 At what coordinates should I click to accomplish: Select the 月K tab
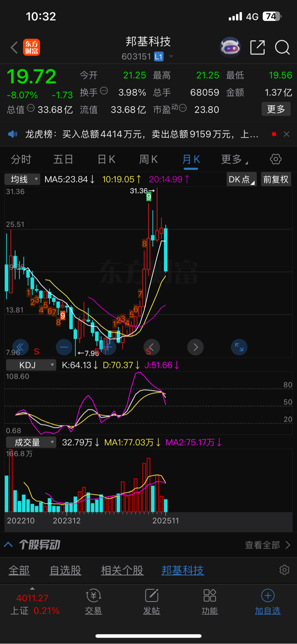191,159
